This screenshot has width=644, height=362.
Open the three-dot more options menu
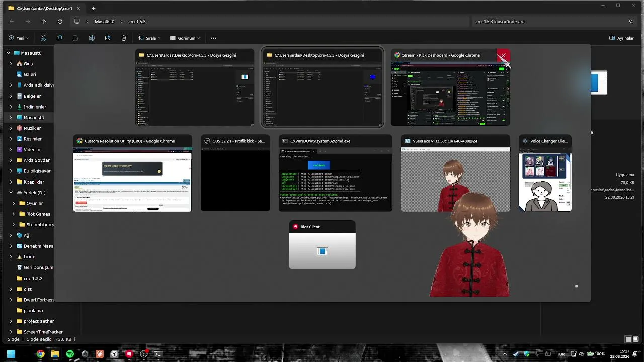point(214,38)
